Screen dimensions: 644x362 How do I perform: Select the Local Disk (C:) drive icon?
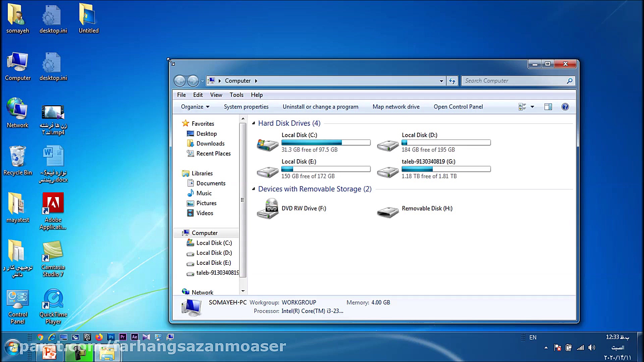[x=267, y=145]
